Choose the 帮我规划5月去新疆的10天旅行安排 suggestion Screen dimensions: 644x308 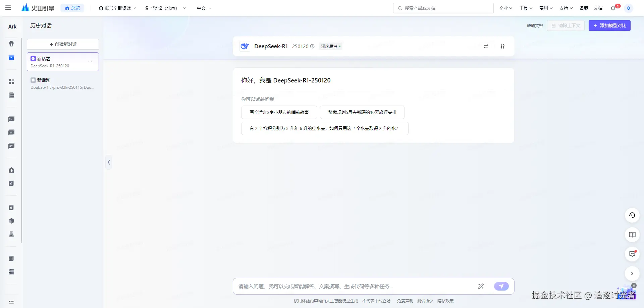(362, 112)
